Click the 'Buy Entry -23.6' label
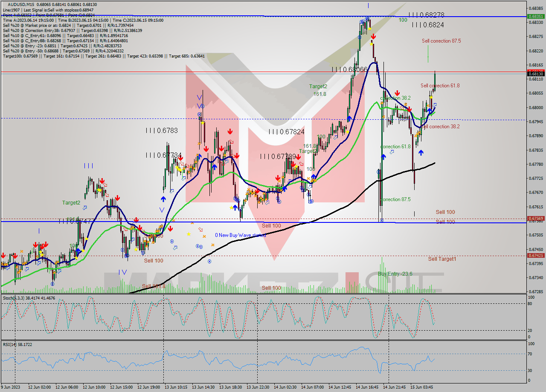The width and height of the screenshot is (546, 392). tap(395, 274)
